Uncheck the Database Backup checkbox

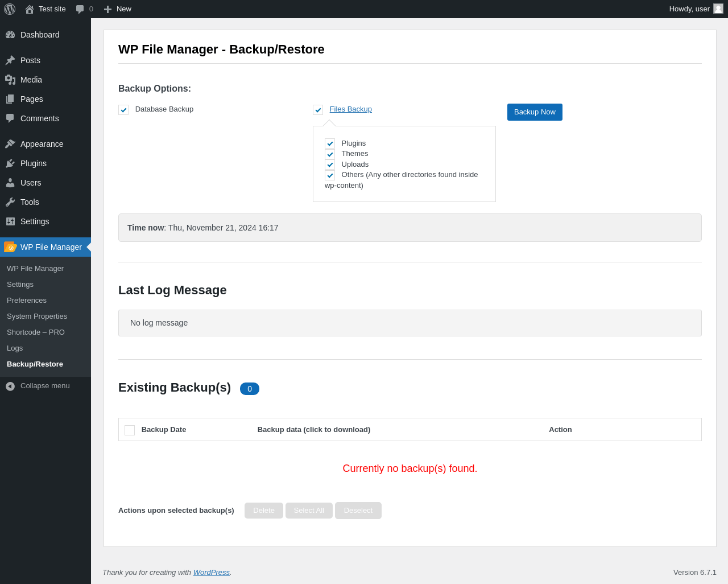(123, 110)
